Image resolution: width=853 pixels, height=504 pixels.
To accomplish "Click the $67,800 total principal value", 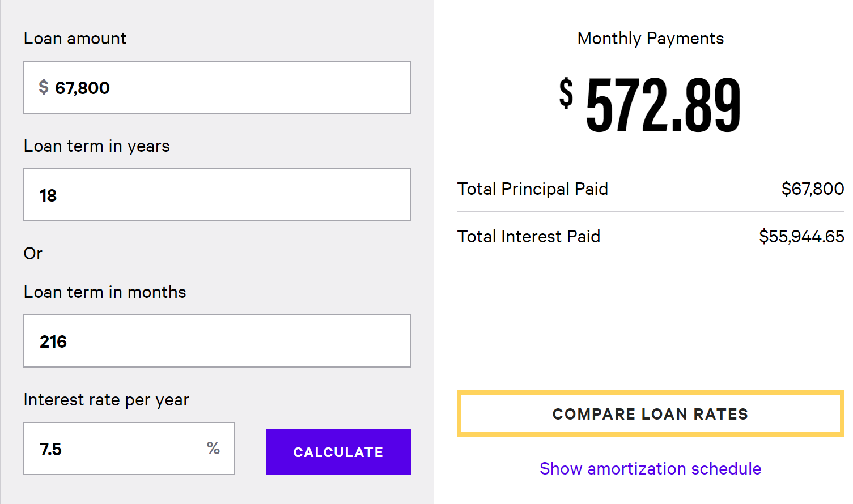I will (x=812, y=189).
